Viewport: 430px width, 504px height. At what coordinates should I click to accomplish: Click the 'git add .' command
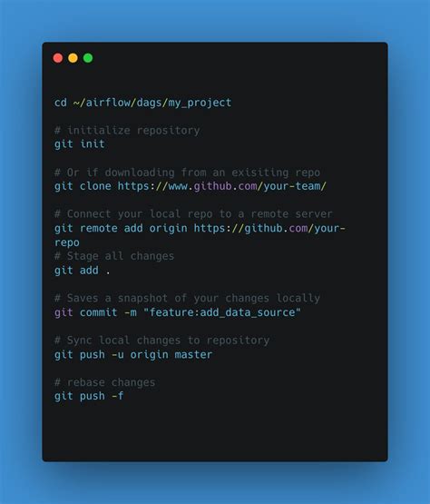pos(83,271)
